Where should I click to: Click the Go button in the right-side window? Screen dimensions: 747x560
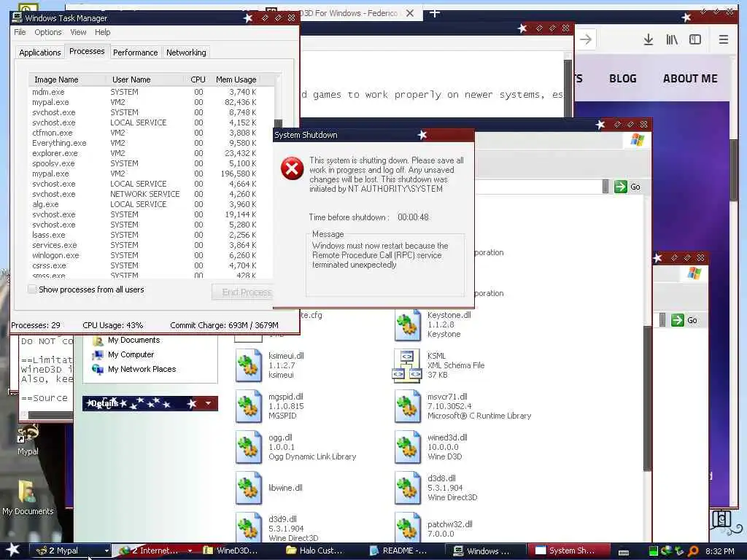(684, 320)
